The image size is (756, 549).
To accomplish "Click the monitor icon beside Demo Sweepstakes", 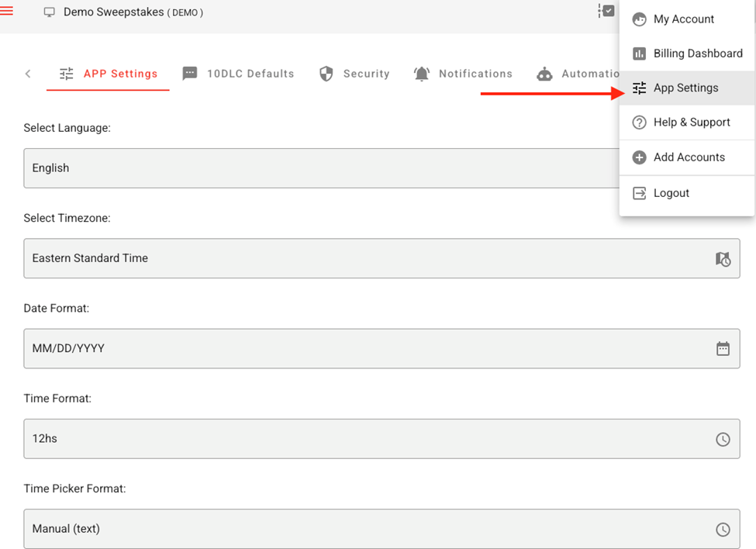I will [x=50, y=12].
